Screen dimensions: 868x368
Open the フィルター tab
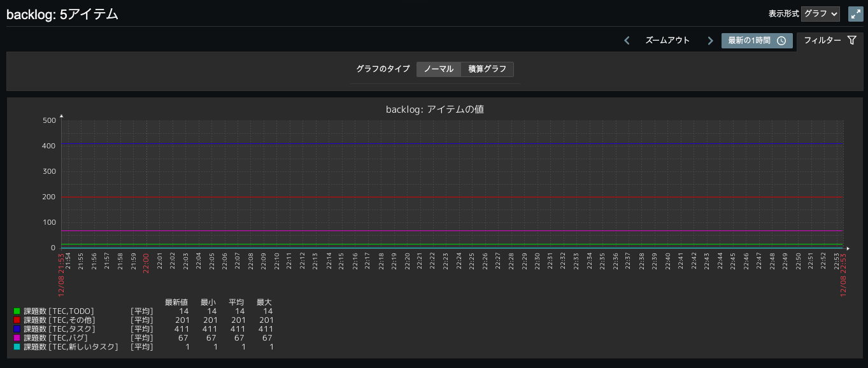click(x=829, y=41)
